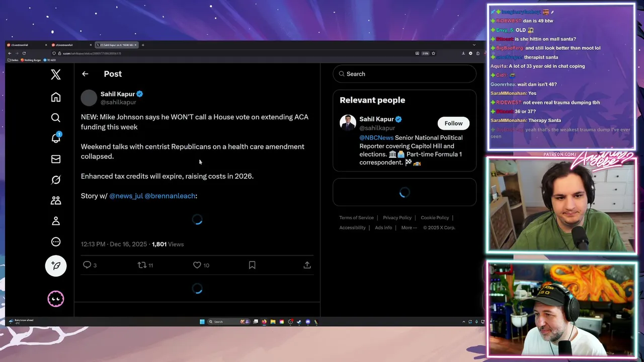Follow Sahil Kapur in Relevant people
This screenshot has width=644, height=362.
point(453,123)
